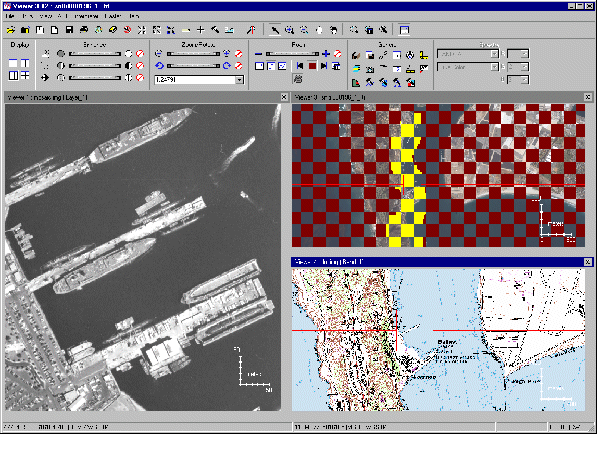Expand the first Spectral dropdown
The width and height of the screenshot is (600, 450).
coord(495,53)
